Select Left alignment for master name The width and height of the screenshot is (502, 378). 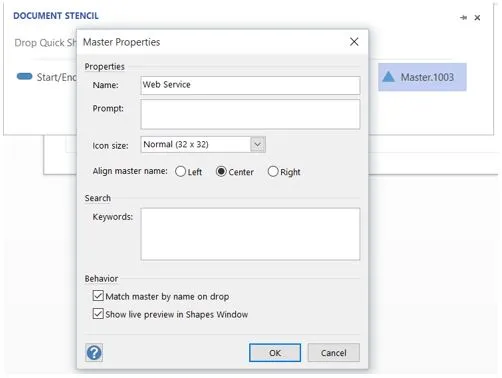pyautogui.click(x=180, y=172)
